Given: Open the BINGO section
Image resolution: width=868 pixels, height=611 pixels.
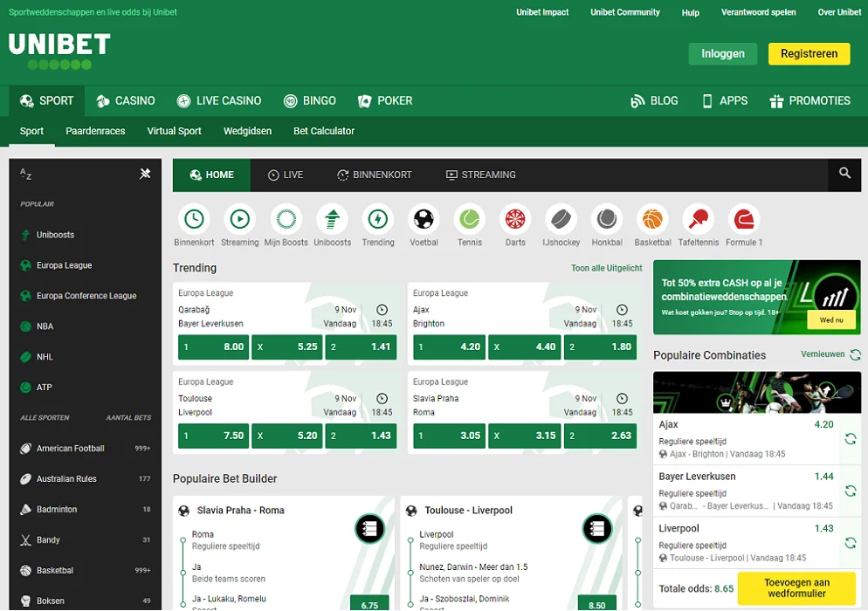Looking at the screenshot, I should pyautogui.click(x=310, y=100).
